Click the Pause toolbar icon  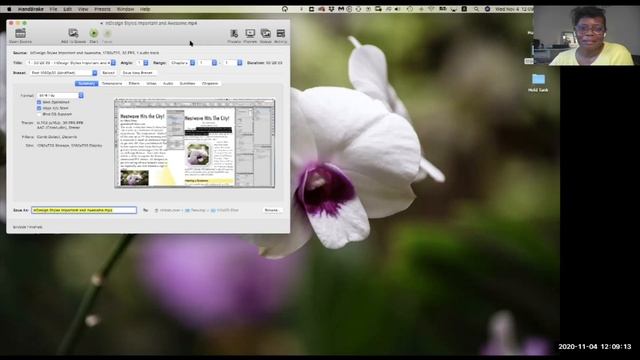point(107,33)
